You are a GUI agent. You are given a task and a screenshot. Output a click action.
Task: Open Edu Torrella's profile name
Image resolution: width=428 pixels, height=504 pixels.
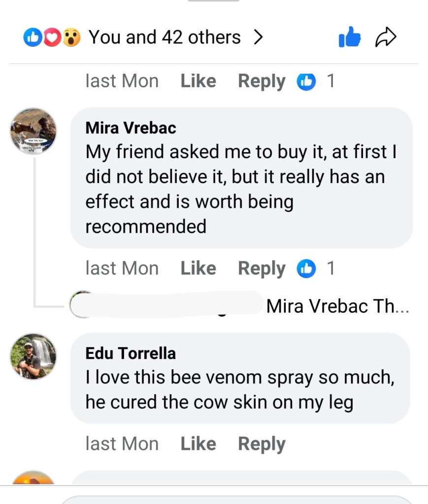[x=131, y=353]
